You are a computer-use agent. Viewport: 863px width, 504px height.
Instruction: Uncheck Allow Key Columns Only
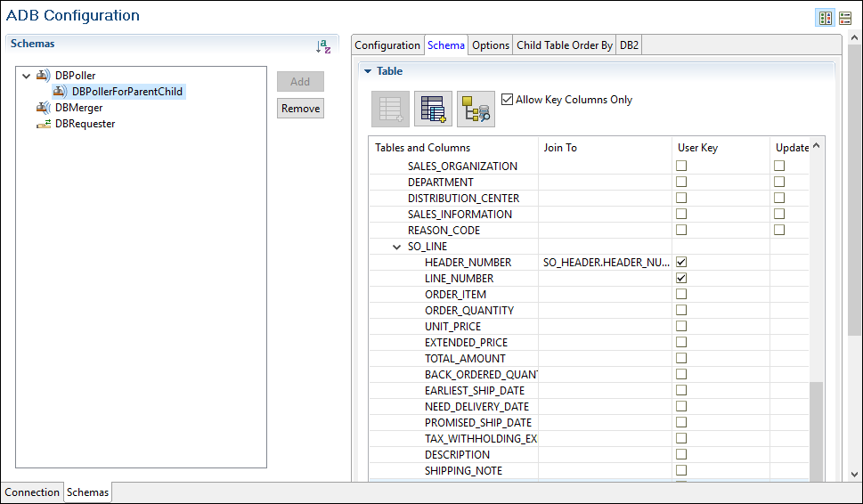coord(508,100)
